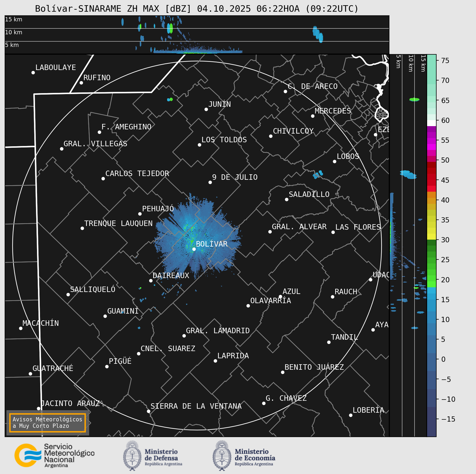
Task: Select the Junín city marker dot
Action: coord(206,109)
